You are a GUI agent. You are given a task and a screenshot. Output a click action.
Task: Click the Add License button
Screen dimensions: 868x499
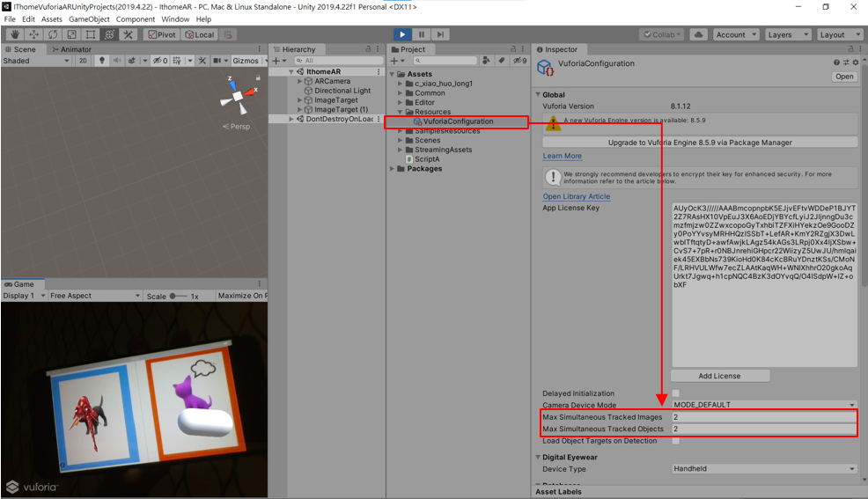[x=719, y=376]
